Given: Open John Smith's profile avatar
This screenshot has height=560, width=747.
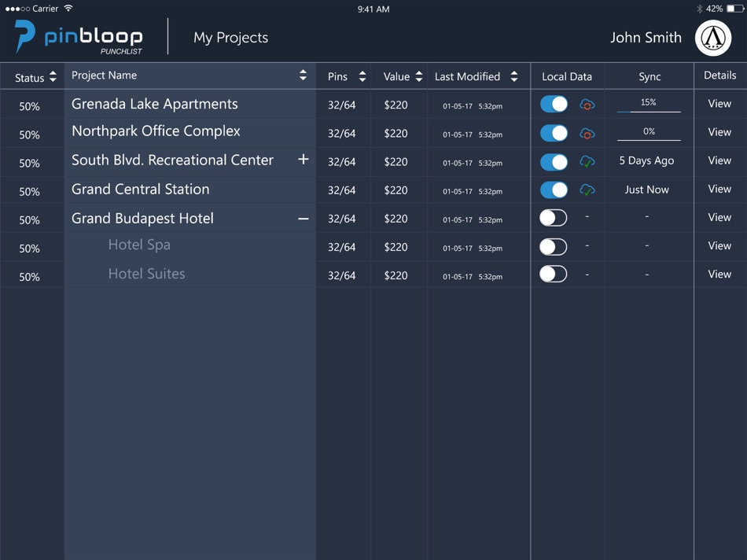Looking at the screenshot, I should pos(712,38).
